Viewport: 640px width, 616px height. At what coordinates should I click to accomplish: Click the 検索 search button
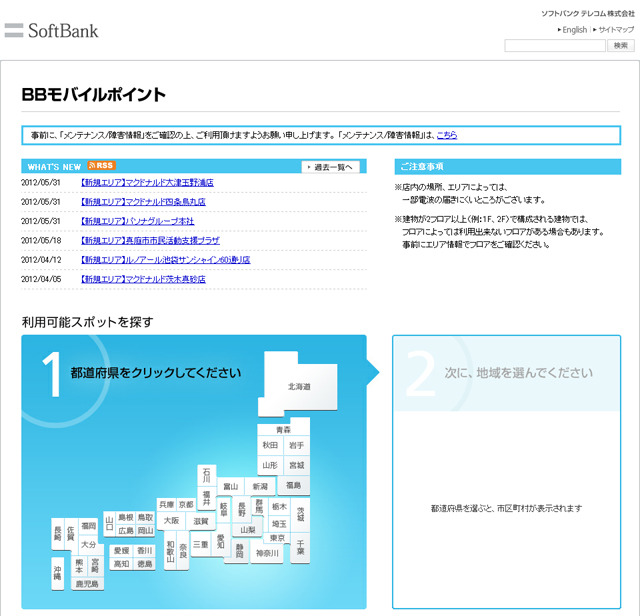tap(621, 46)
